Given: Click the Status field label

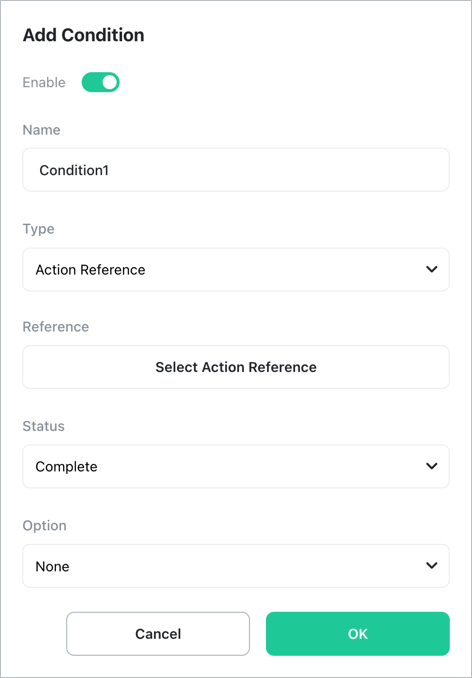Looking at the screenshot, I should tap(44, 426).
